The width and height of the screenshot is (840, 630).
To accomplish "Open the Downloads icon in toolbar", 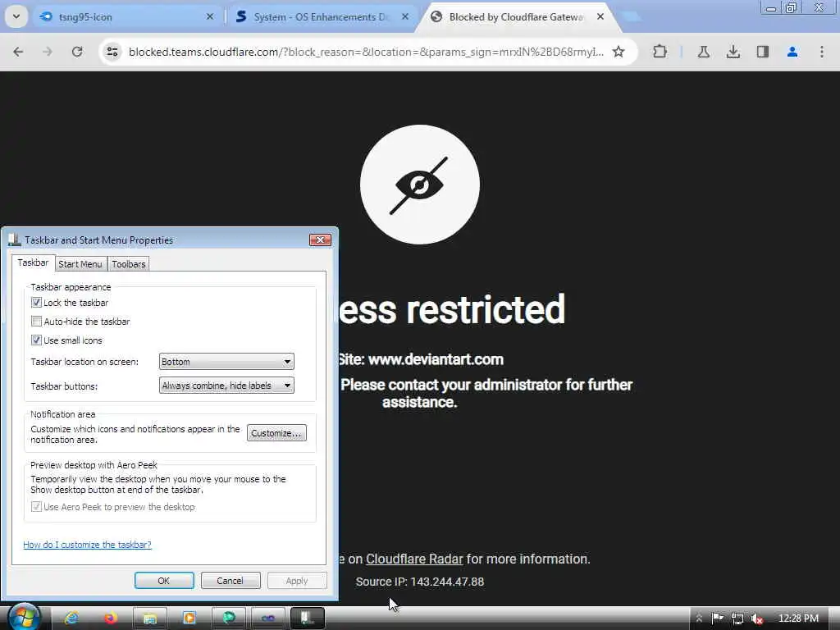I will click(733, 52).
